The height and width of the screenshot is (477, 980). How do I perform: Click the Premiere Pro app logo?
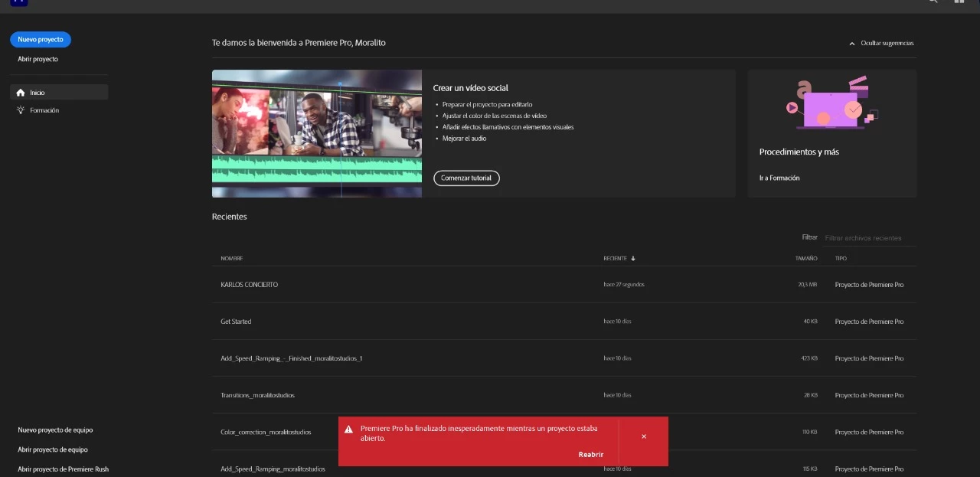click(19, 2)
